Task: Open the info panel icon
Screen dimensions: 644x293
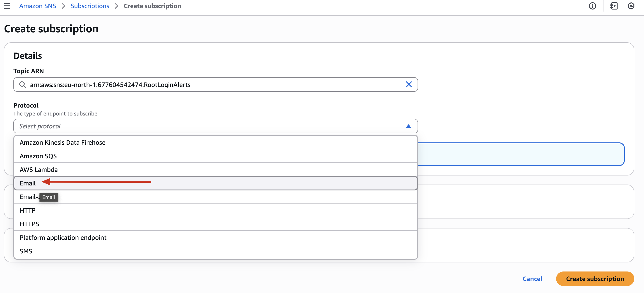Action: pos(593,6)
